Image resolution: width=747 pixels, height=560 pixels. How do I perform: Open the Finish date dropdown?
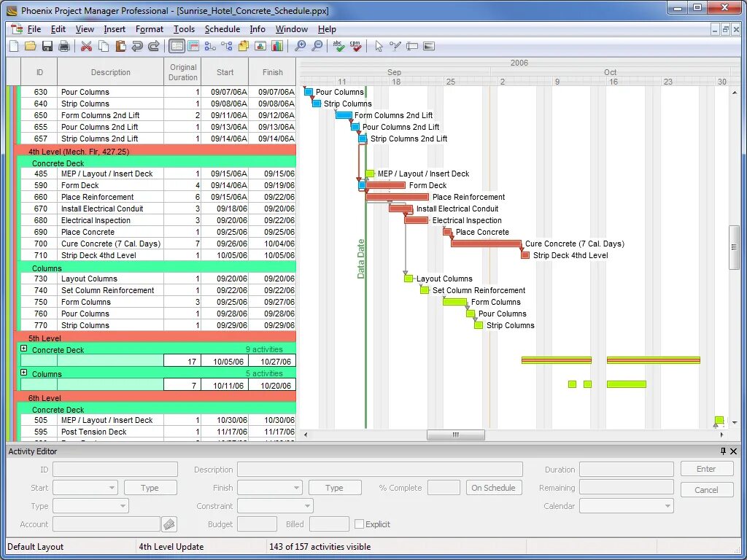[296, 488]
